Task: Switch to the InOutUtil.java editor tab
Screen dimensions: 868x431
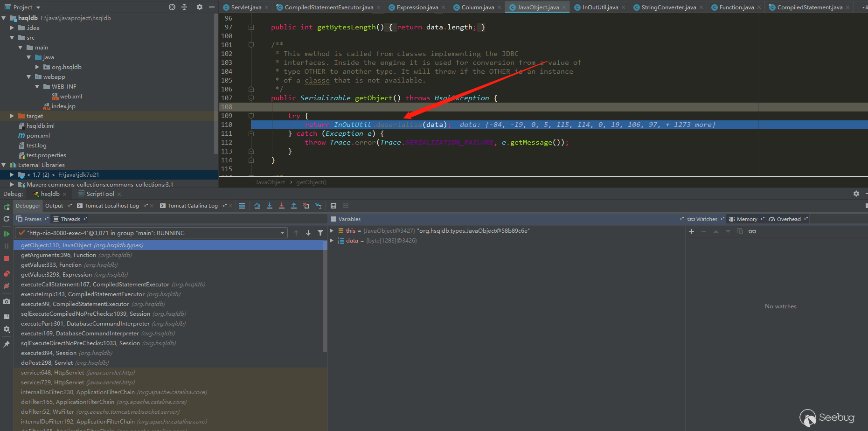Action: (600, 7)
